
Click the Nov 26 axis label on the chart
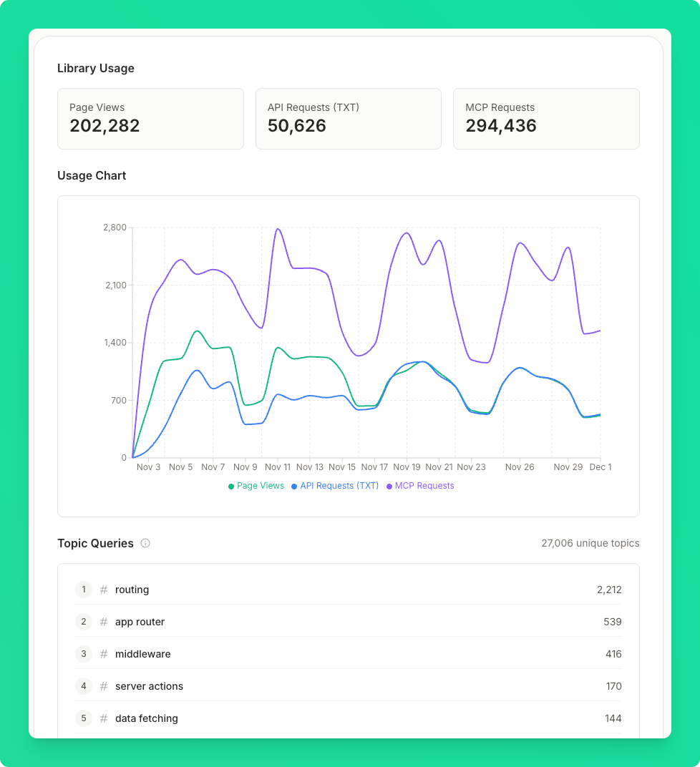(x=520, y=467)
